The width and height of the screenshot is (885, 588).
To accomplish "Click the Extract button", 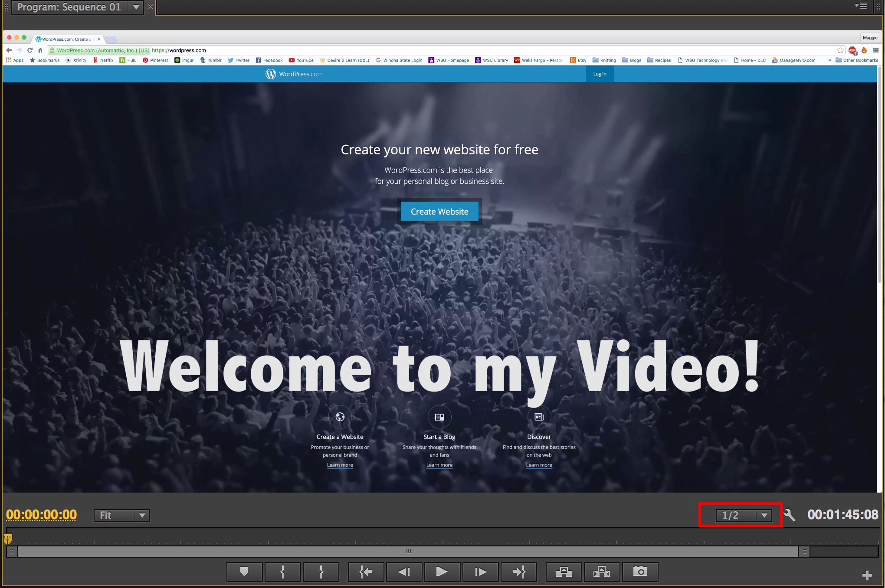I will [602, 572].
